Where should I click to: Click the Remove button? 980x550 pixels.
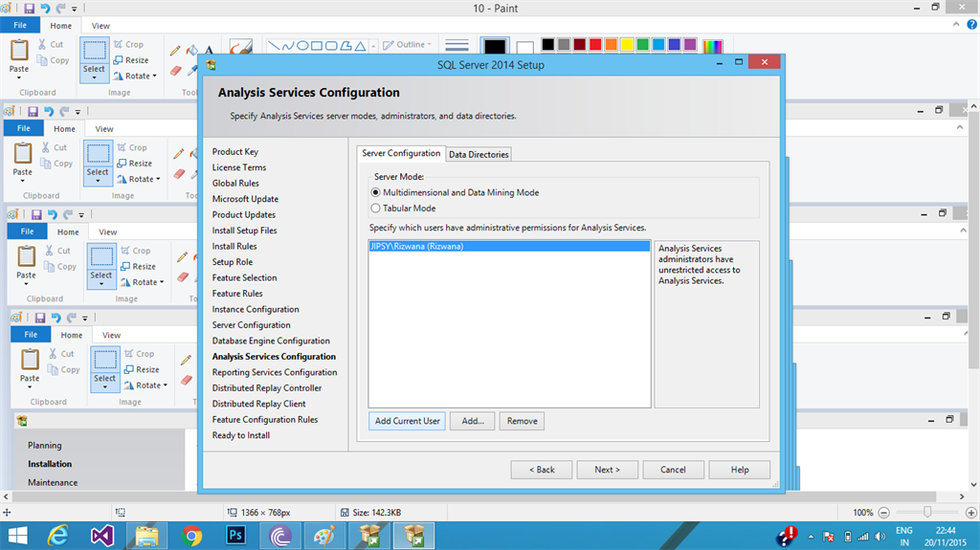tap(522, 421)
